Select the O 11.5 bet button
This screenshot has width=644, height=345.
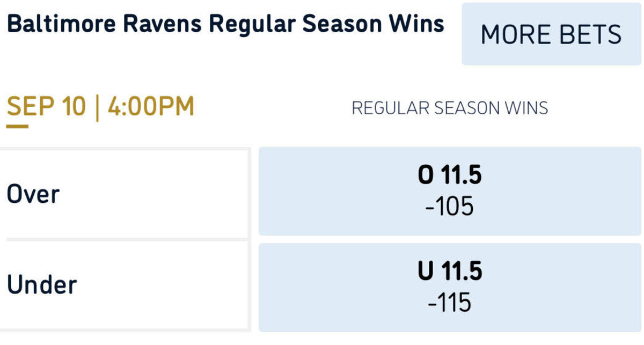tap(450, 191)
